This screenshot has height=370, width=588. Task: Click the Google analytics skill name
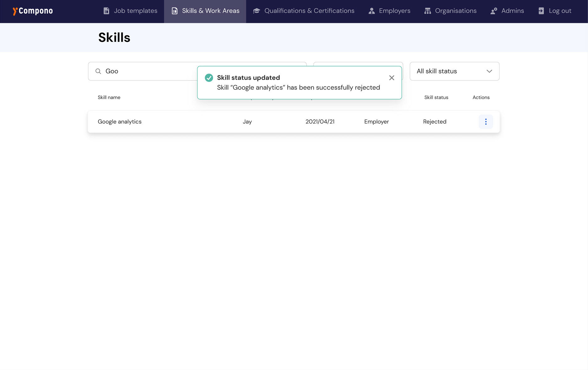coord(120,122)
